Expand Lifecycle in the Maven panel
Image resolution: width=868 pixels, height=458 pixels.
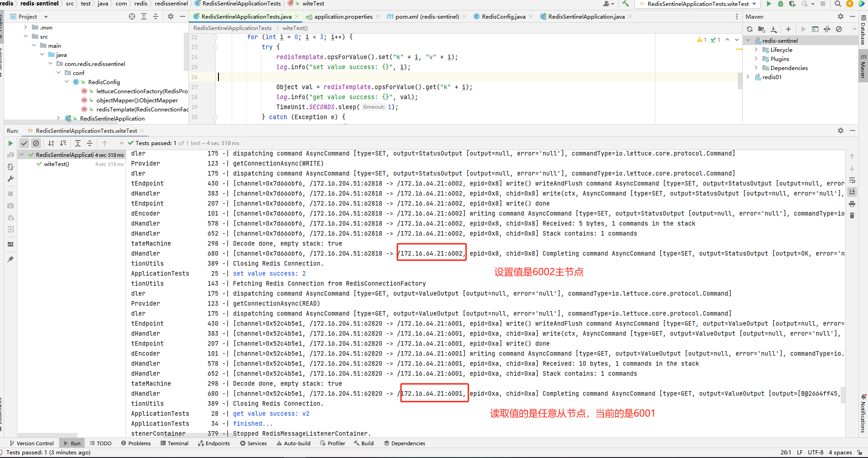click(756, 50)
